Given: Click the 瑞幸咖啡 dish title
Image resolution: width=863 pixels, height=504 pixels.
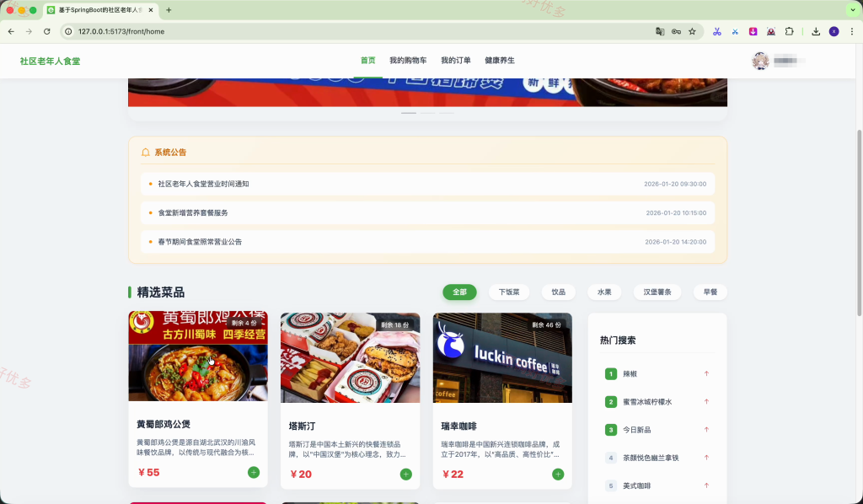Looking at the screenshot, I should pyautogui.click(x=459, y=426).
